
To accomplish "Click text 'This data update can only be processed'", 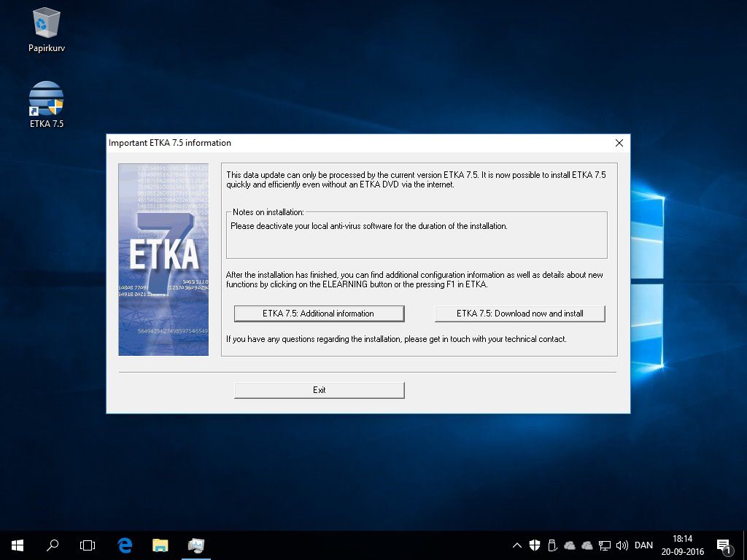I will click(x=416, y=179).
